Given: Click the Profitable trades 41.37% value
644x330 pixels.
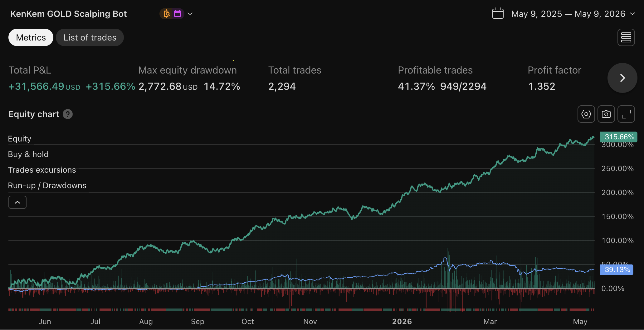Looking at the screenshot, I should (x=416, y=86).
